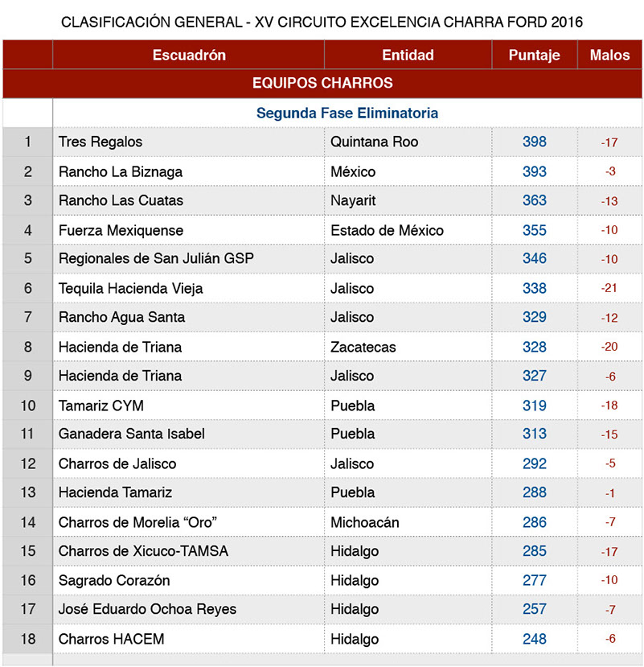Click the Zacatecas entity cell

361,347
